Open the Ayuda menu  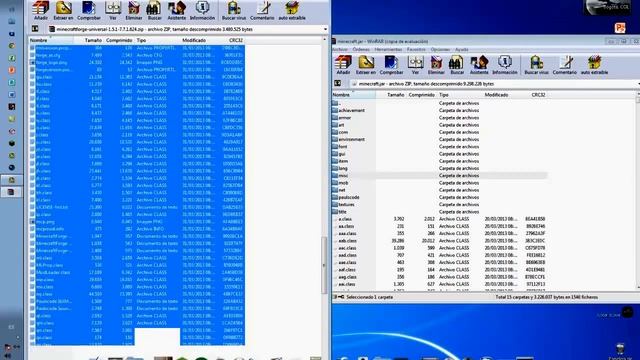pyautogui.click(x=461, y=49)
